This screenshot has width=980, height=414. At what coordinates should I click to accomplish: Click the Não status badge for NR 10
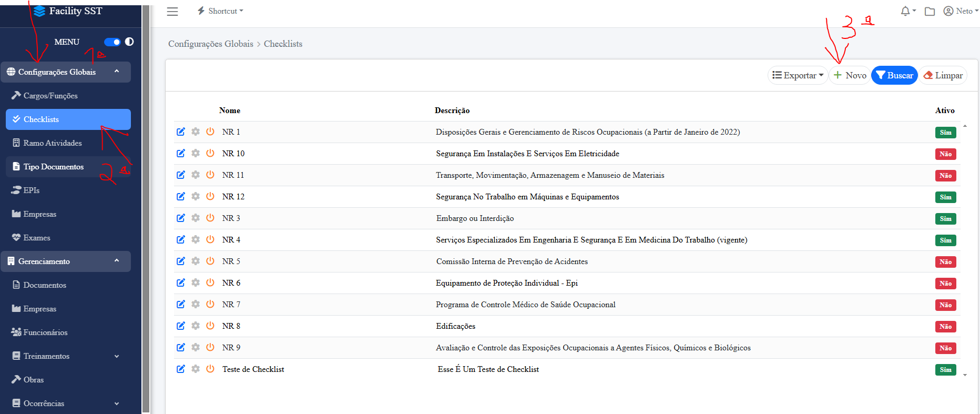click(945, 154)
